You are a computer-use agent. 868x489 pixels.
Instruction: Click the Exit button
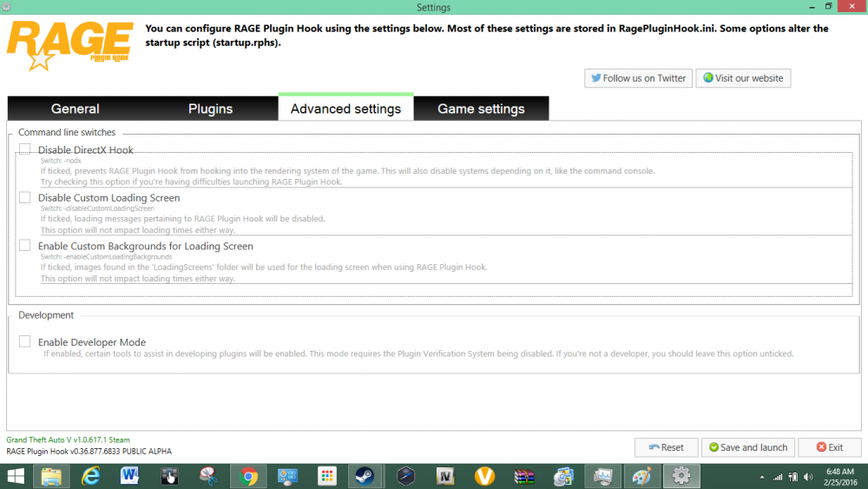[829, 447]
